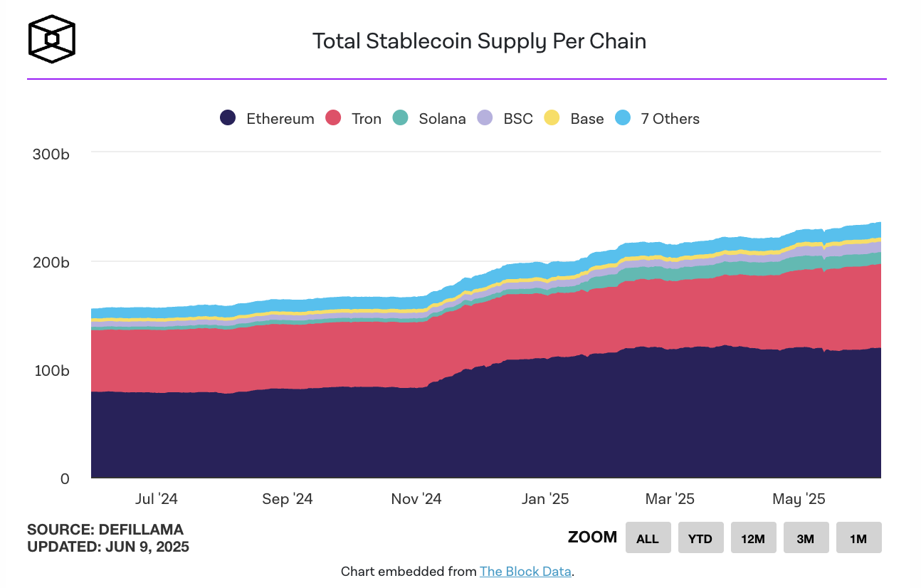Toggle the Base series label
The width and height of the screenshot is (921, 588).
pos(586,119)
